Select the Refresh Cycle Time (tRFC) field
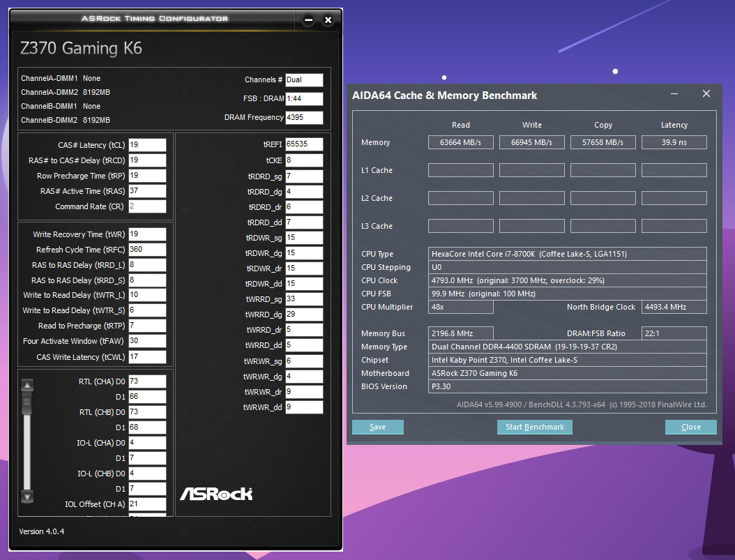 pos(147,249)
